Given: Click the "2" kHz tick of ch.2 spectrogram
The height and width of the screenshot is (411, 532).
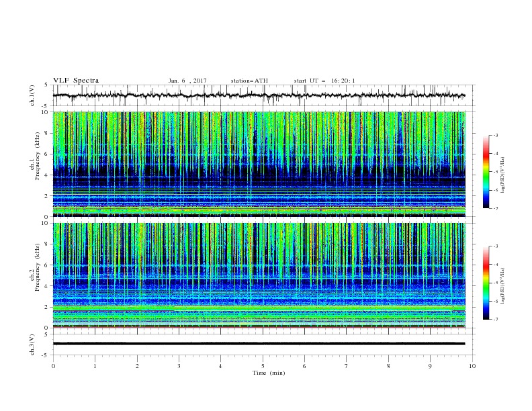Looking at the screenshot, I should [48, 307].
